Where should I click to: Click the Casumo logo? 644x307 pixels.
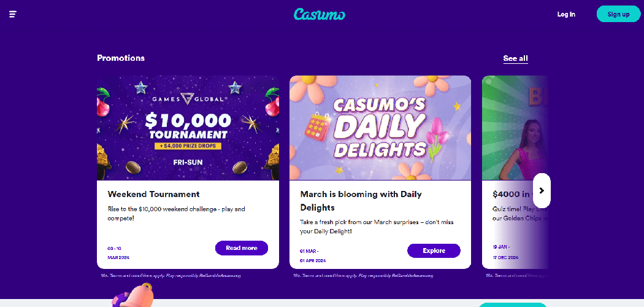[x=320, y=14]
